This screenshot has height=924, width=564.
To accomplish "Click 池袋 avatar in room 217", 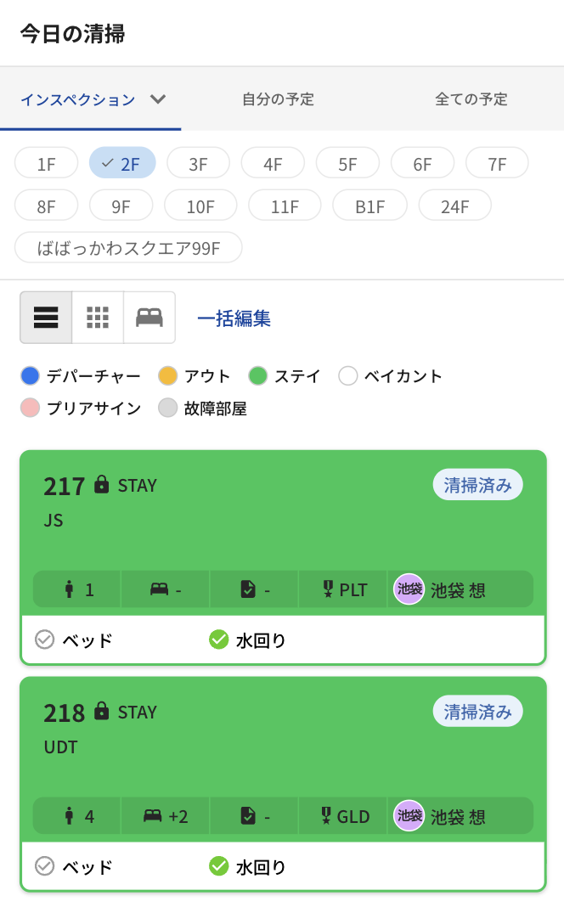I will point(409,589).
